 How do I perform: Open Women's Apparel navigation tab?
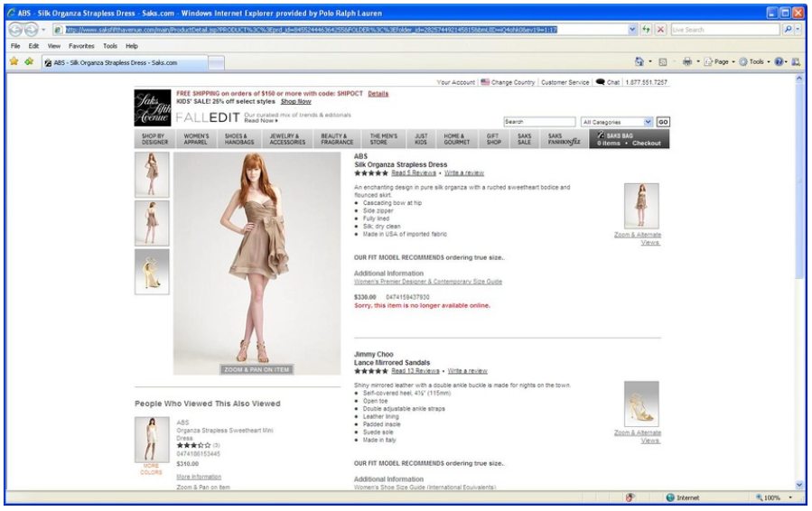(x=196, y=139)
